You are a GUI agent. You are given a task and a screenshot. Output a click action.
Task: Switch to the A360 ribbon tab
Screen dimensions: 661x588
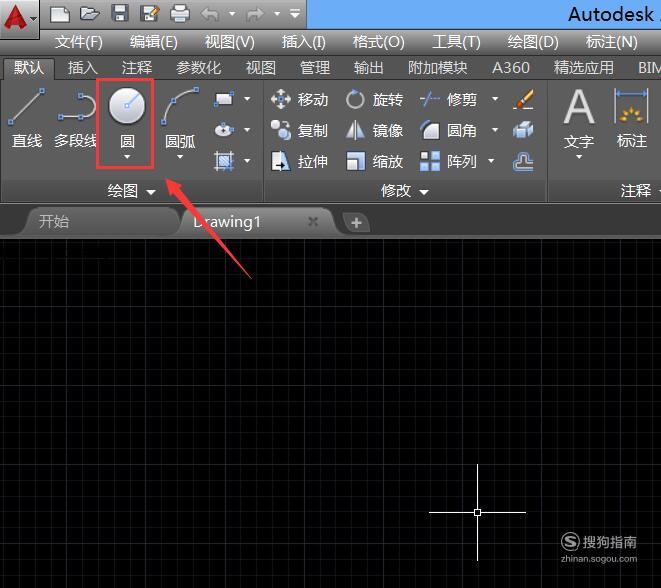pos(511,67)
